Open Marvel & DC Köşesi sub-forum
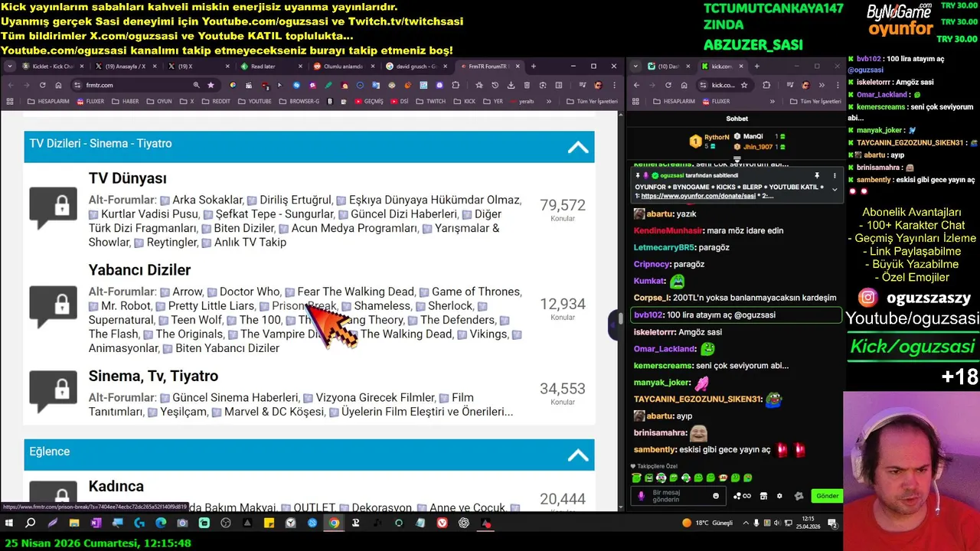The height and width of the screenshot is (551, 980). 274,412
